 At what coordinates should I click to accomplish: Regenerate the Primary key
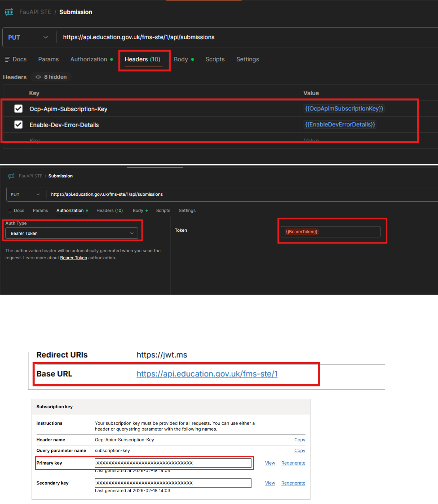tap(293, 463)
